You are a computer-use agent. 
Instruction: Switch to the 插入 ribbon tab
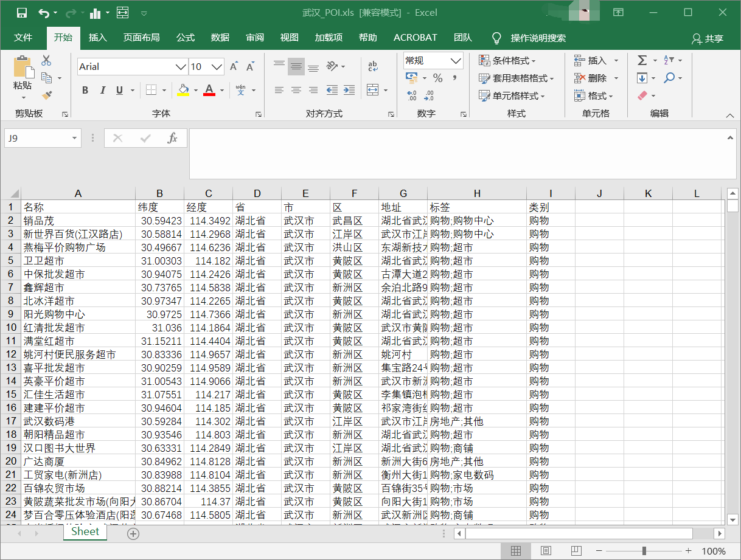point(99,37)
